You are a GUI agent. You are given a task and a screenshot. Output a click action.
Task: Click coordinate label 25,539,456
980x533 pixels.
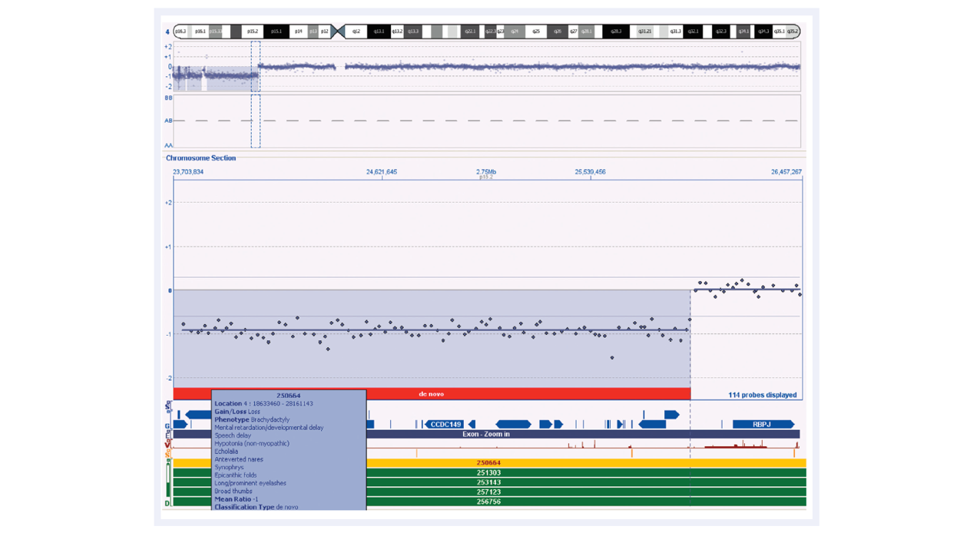590,172
